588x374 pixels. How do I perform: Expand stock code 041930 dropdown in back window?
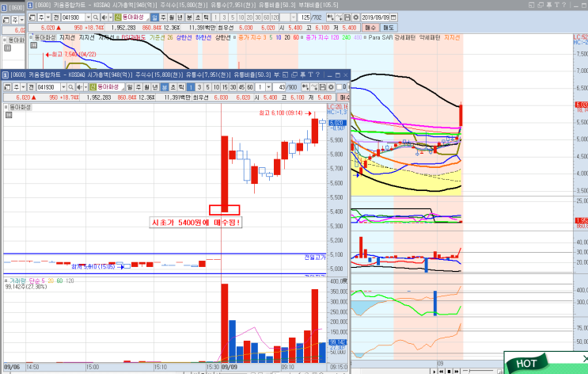click(x=88, y=17)
